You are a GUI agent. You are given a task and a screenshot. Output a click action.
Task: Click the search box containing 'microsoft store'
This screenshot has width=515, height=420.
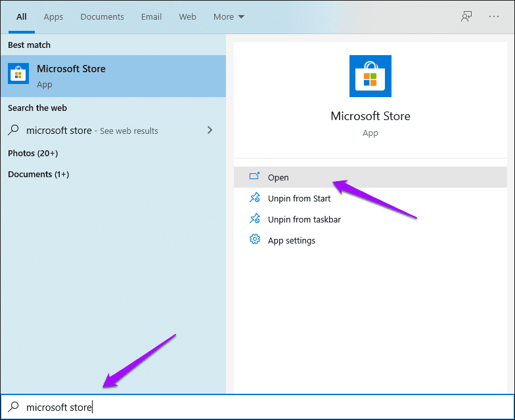(x=257, y=407)
